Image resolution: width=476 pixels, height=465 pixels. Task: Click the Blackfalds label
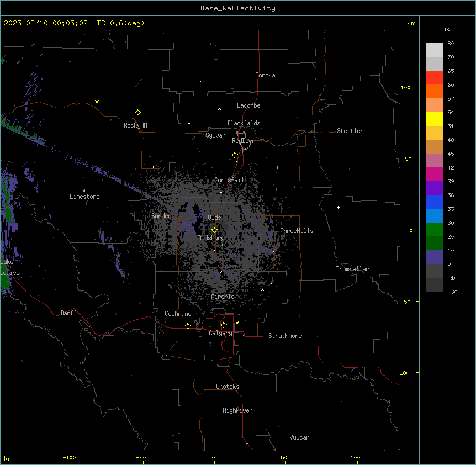[x=244, y=123]
